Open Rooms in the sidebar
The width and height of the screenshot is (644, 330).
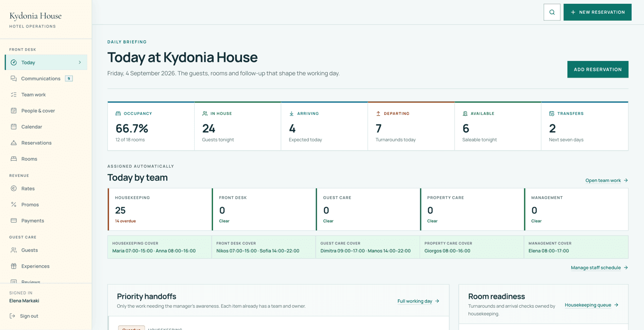point(46,159)
